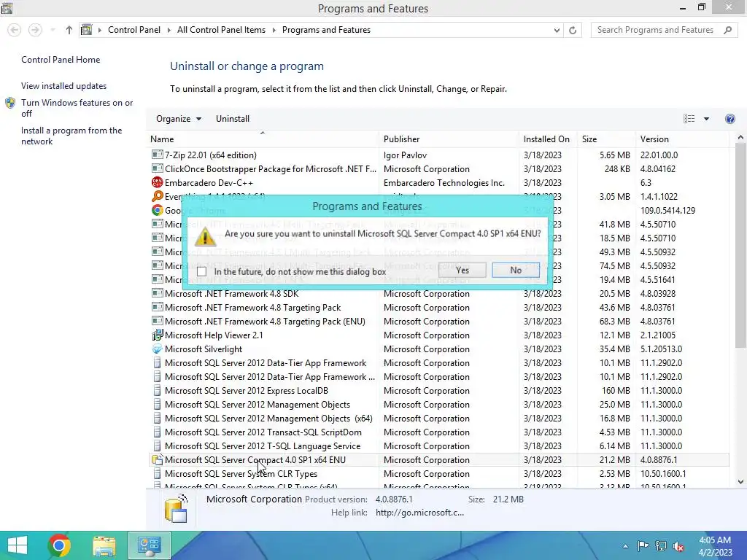Viewport: 747px width, 560px height.
Task: Open Control Panel breadcrumb
Action: point(134,30)
